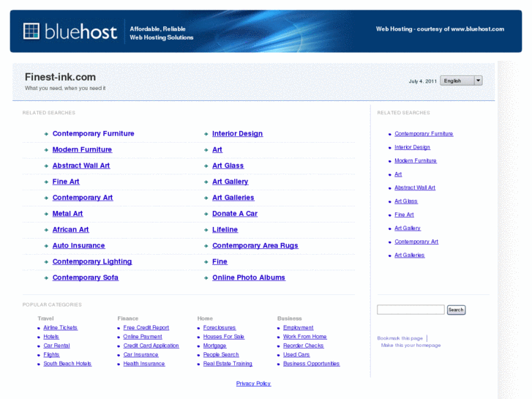Open the Online Payment link
This screenshot has height=399, width=532.
coord(143,337)
